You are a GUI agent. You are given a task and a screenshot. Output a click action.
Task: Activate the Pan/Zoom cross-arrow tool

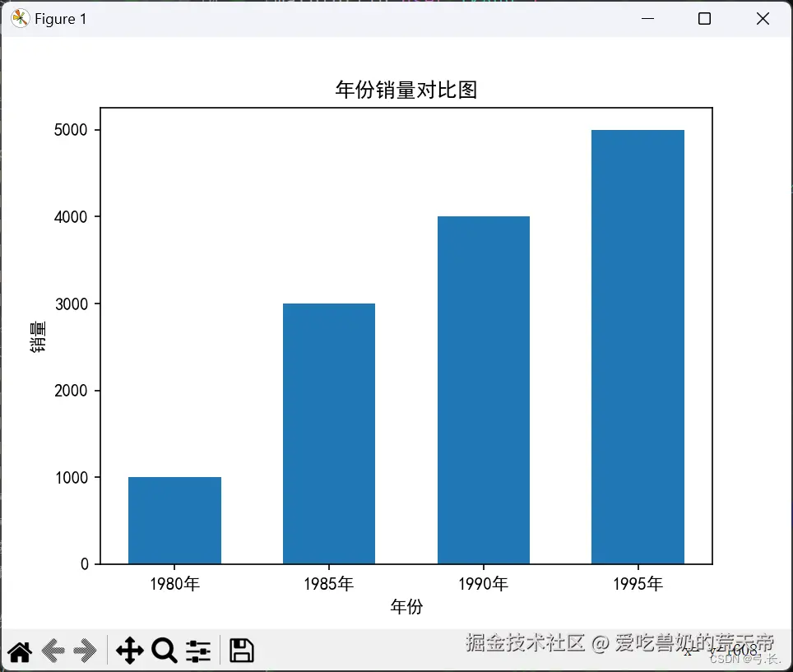128,651
